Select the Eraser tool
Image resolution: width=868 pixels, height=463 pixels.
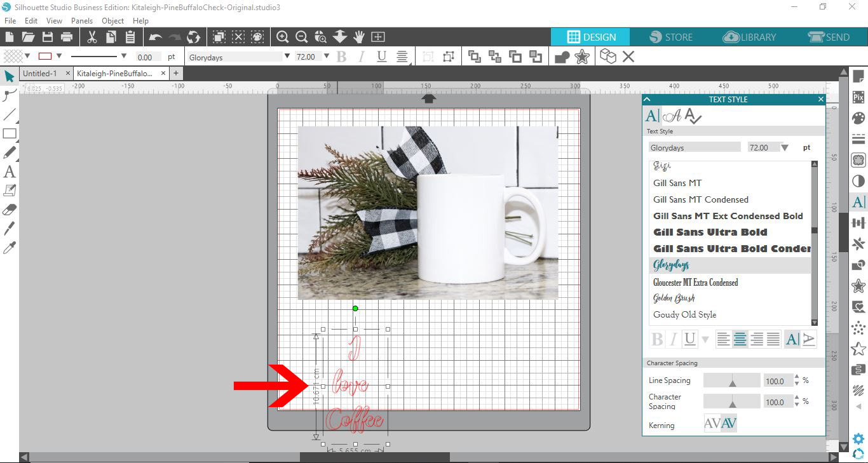click(x=10, y=210)
